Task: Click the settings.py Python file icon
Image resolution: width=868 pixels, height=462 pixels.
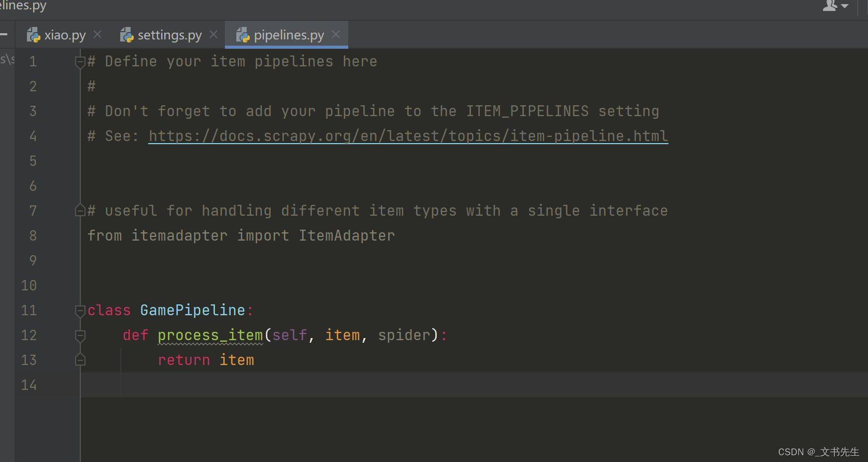Action: [x=127, y=35]
